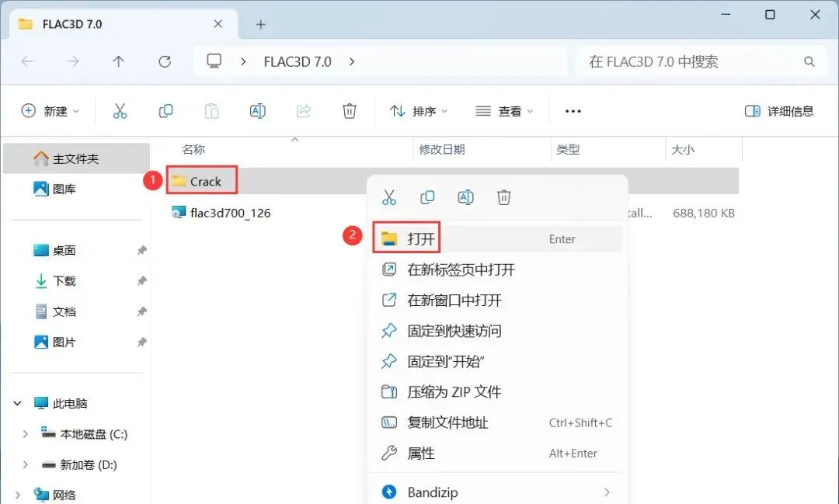Go forward with the right arrow button
The image size is (839, 504).
pos(73,61)
